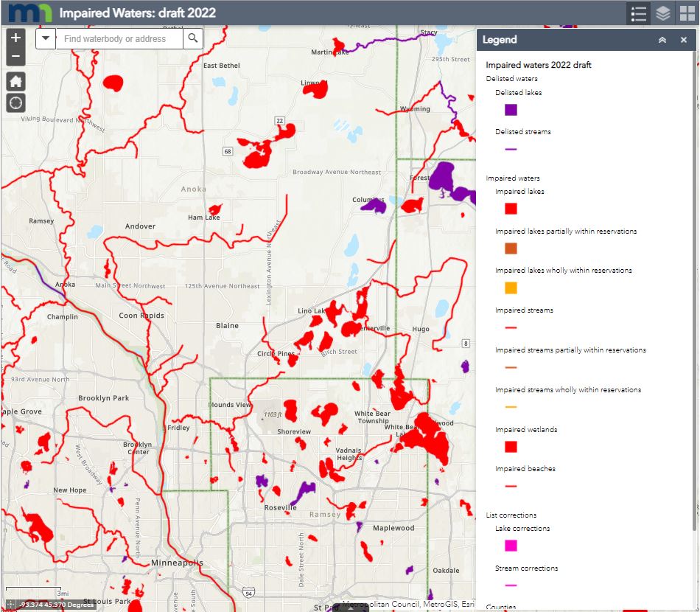Zoom in using the plus button
The width and height of the screenshot is (700, 612).
[x=15, y=36]
